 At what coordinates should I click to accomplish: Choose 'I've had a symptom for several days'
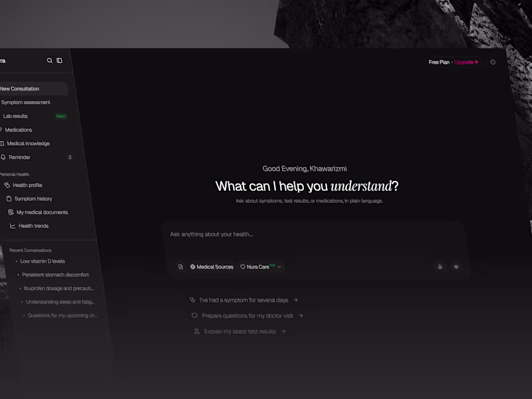[243, 300]
